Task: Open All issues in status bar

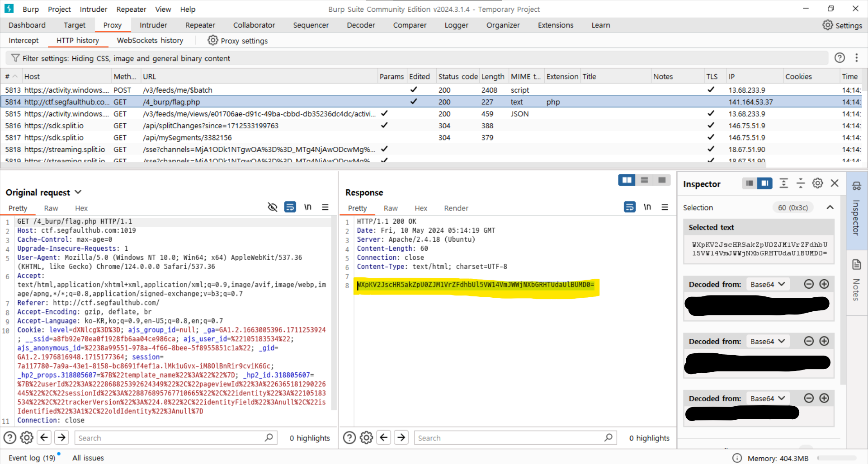Action: tap(88, 458)
